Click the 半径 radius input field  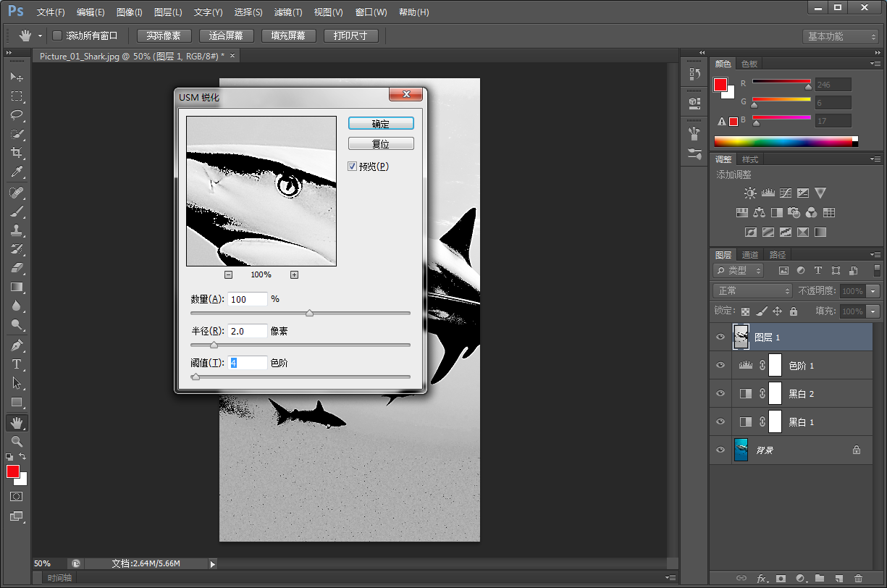248,331
